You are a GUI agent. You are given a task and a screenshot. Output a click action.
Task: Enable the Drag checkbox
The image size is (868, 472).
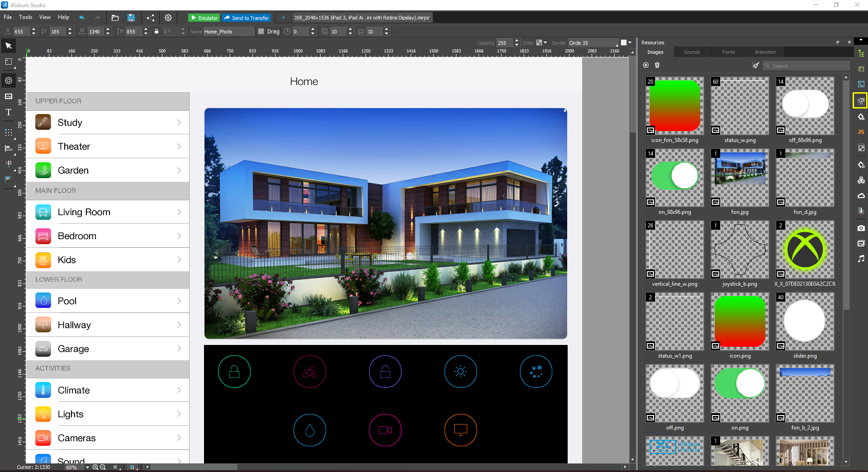click(x=261, y=32)
